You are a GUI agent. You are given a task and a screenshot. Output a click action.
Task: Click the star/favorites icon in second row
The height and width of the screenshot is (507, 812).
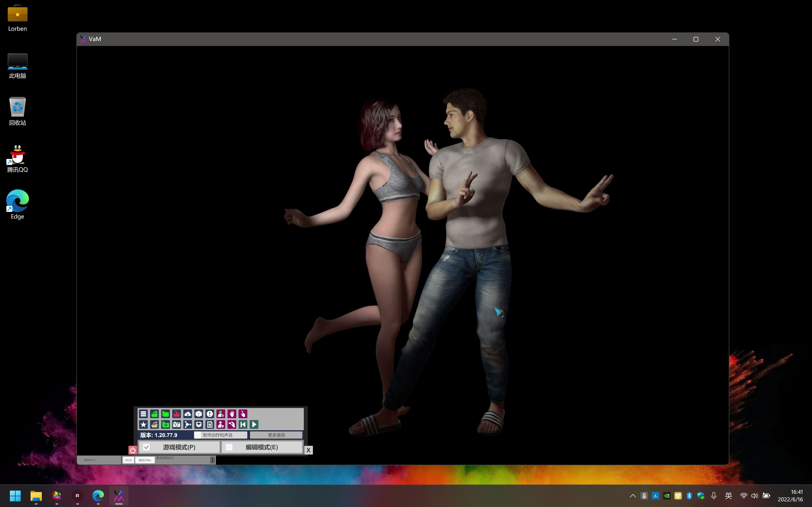pyautogui.click(x=143, y=425)
